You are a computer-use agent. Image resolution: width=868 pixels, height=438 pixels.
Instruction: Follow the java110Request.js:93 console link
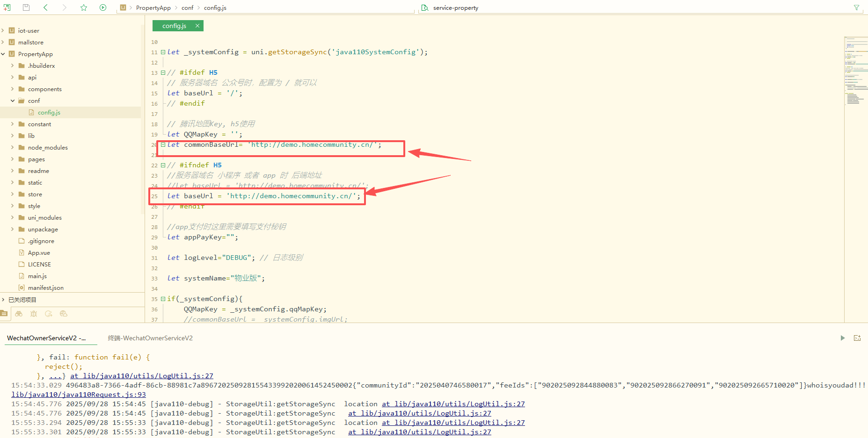click(78, 395)
